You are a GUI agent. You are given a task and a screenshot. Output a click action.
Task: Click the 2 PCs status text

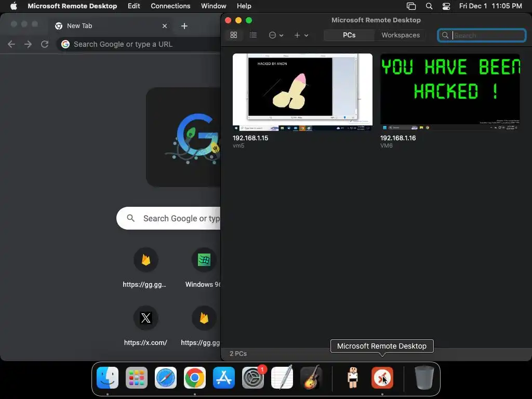coord(238,353)
